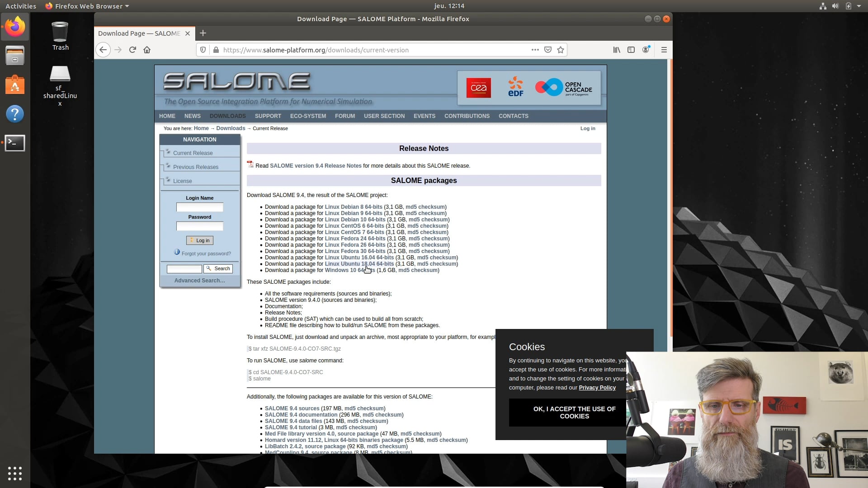This screenshot has height=488, width=868.
Task: Open the USER SECTION navigation menu
Action: point(384,116)
